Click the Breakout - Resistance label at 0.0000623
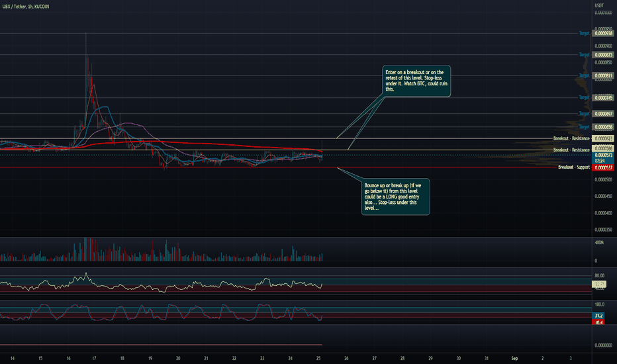This screenshot has width=617, height=364. click(x=571, y=138)
